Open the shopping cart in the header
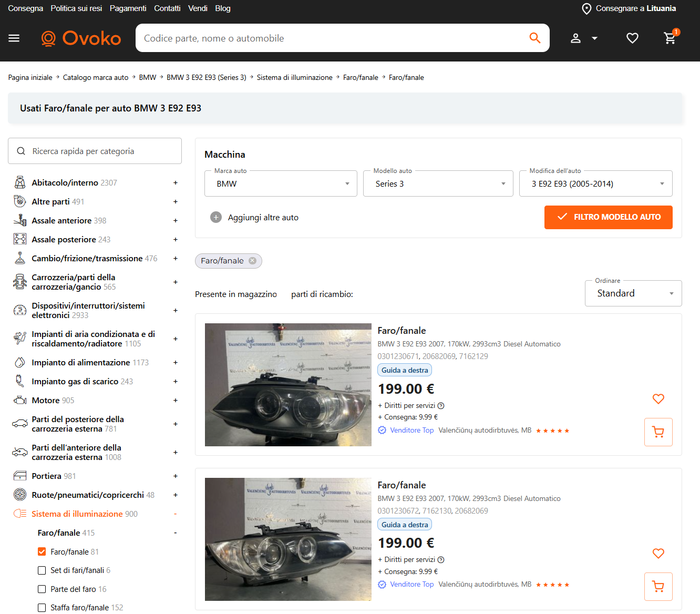The height and width of the screenshot is (614, 700). coord(670,38)
